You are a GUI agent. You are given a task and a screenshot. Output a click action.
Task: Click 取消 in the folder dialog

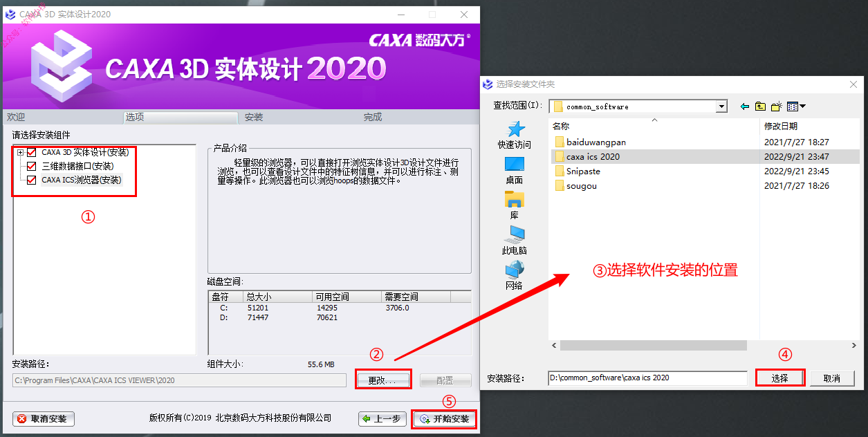click(831, 378)
